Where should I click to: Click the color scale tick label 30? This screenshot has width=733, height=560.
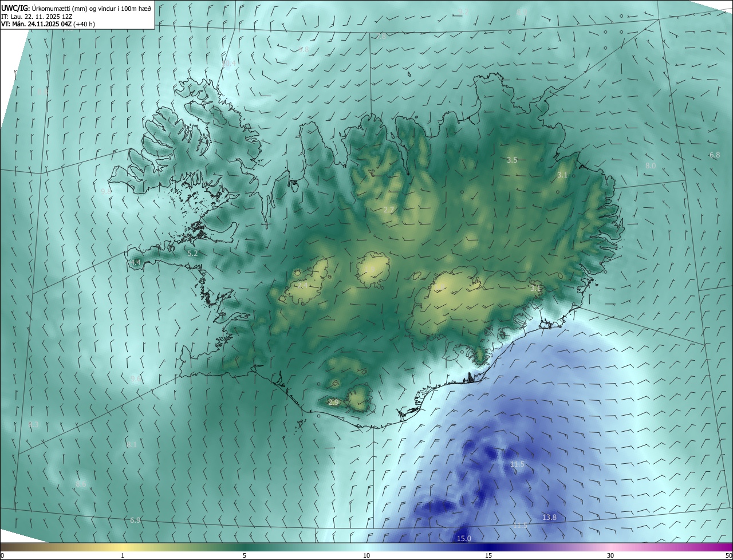click(610, 555)
